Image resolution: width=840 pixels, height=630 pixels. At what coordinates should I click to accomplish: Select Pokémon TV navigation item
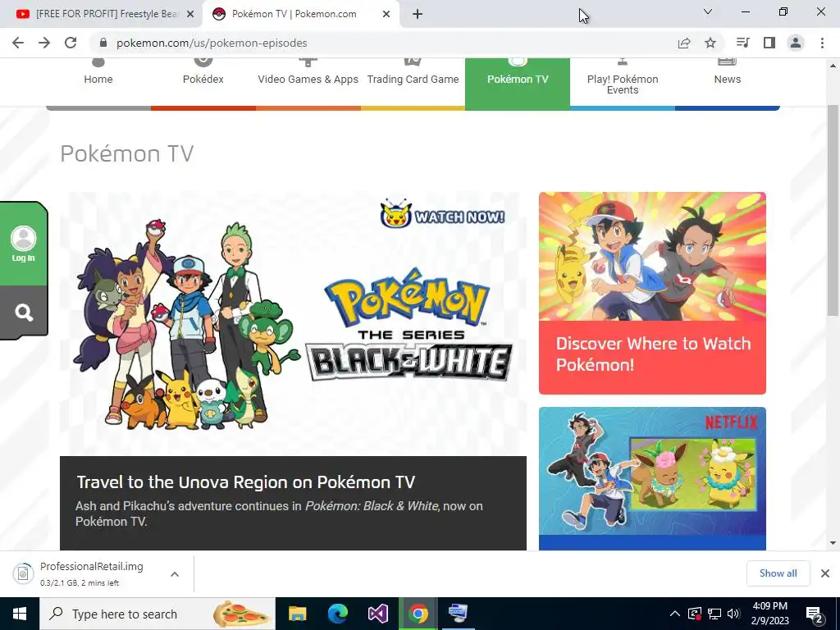click(x=518, y=80)
